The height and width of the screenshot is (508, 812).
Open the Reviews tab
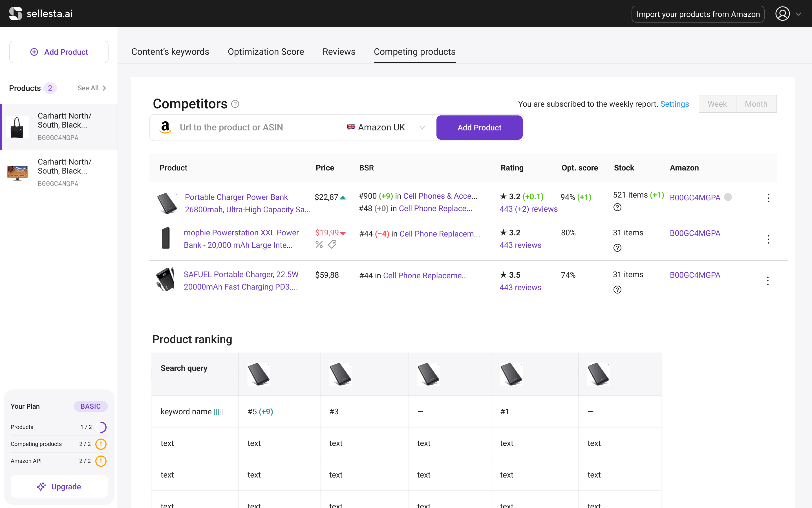point(339,52)
